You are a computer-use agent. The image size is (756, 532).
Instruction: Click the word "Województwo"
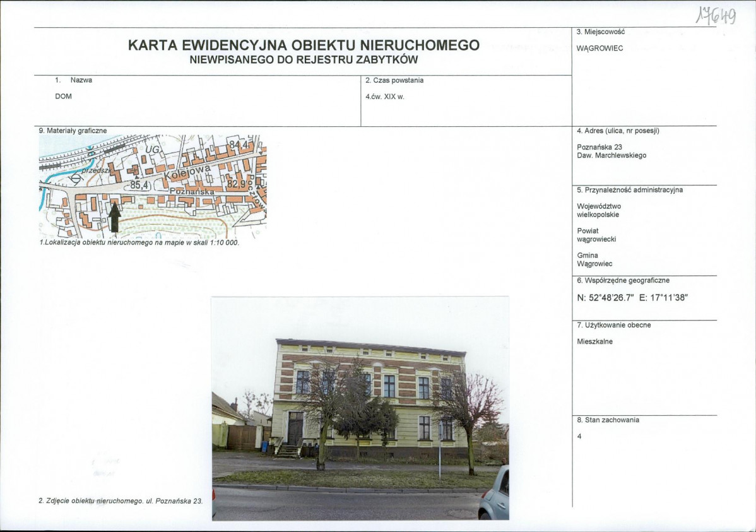tap(599, 206)
